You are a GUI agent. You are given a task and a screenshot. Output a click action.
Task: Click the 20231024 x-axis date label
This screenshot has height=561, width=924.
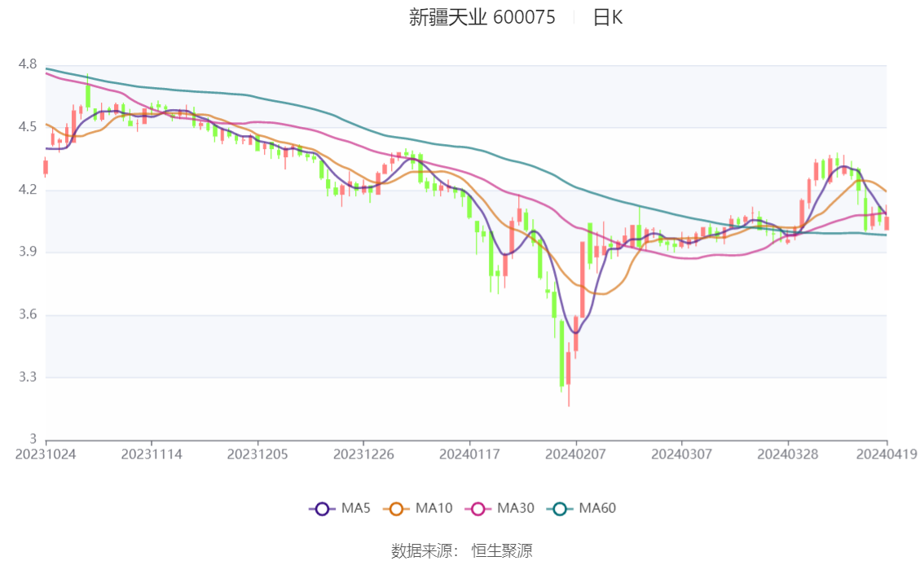click(46, 454)
